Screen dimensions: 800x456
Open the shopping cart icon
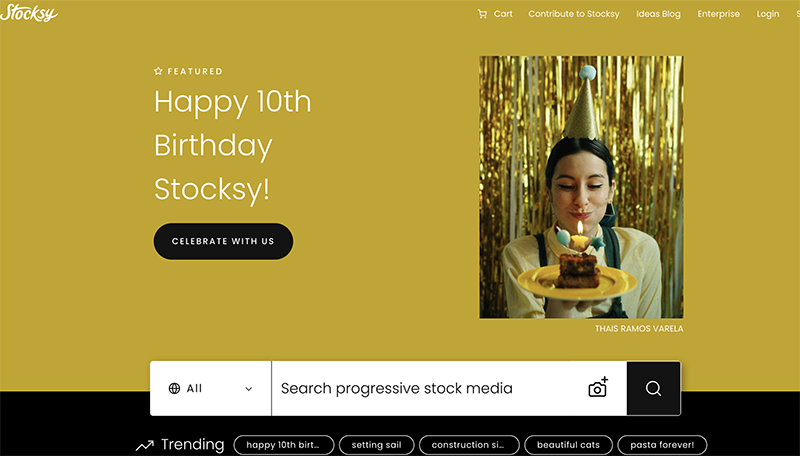(482, 14)
